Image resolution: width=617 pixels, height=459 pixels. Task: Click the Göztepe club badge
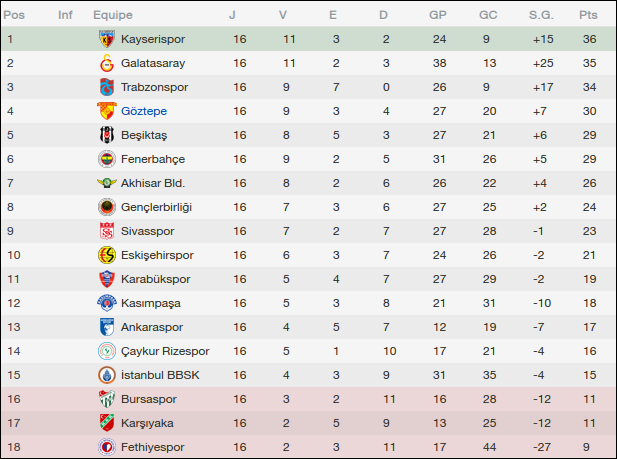tap(106, 111)
